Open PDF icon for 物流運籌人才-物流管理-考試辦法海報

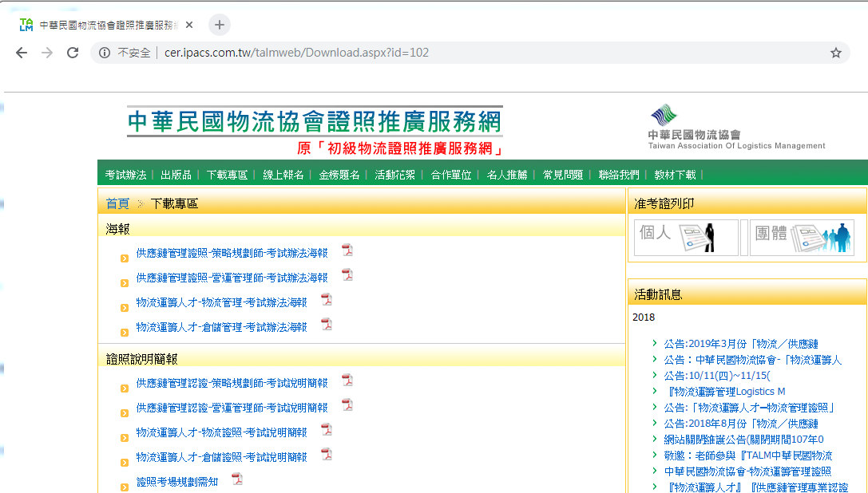point(327,299)
